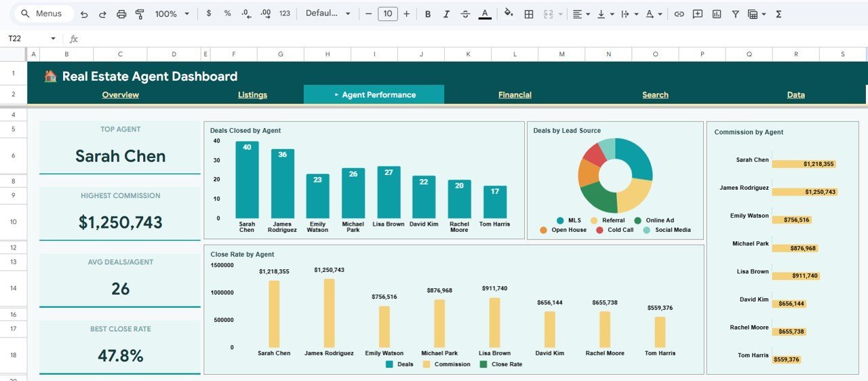Viewport: 868px width, 381px height.
Task: Click the Insert chart icon
Action: 717,14
